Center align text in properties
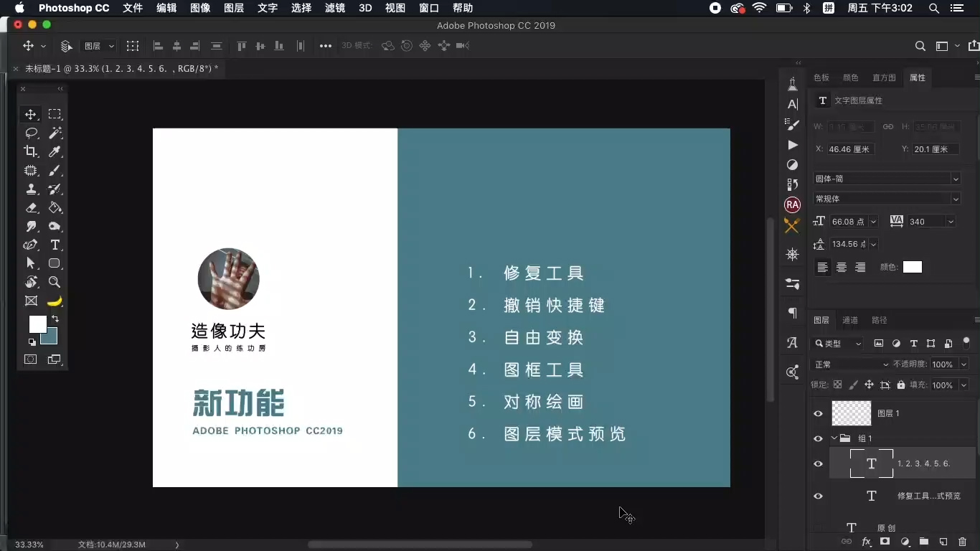The image size is (980, 551). click(842, 267)
